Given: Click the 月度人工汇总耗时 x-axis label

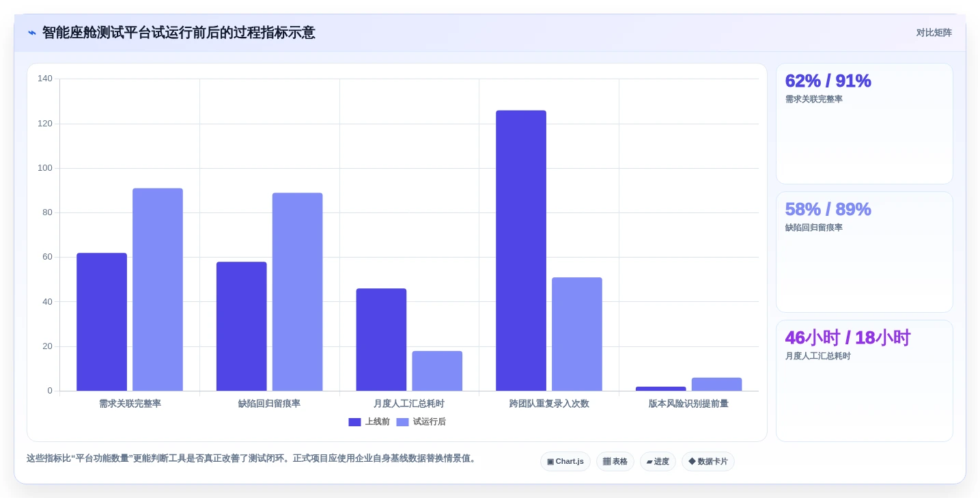Looking at the screenshot, I should pyautogui.click(x=409, y=404).
